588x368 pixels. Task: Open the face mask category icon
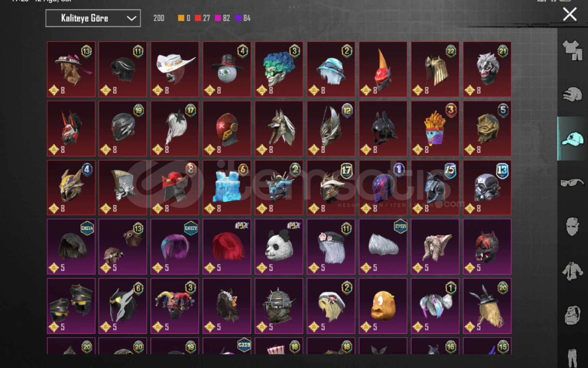[x=572, y=227]
